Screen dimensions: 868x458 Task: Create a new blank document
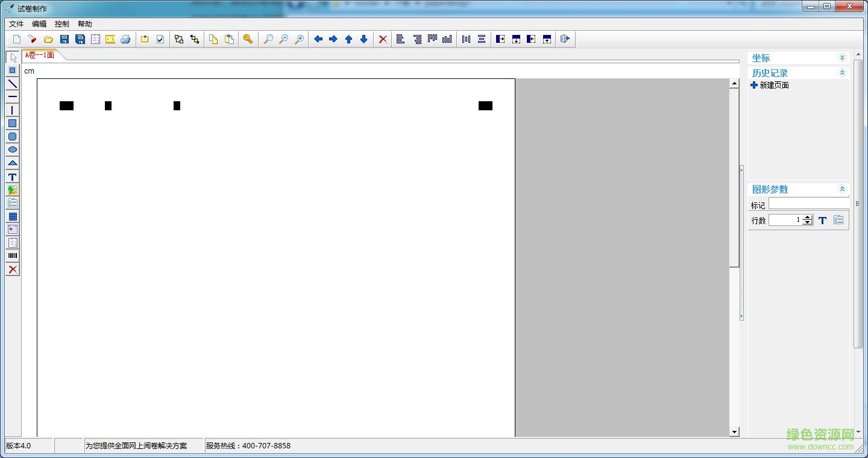pos(17,39)
